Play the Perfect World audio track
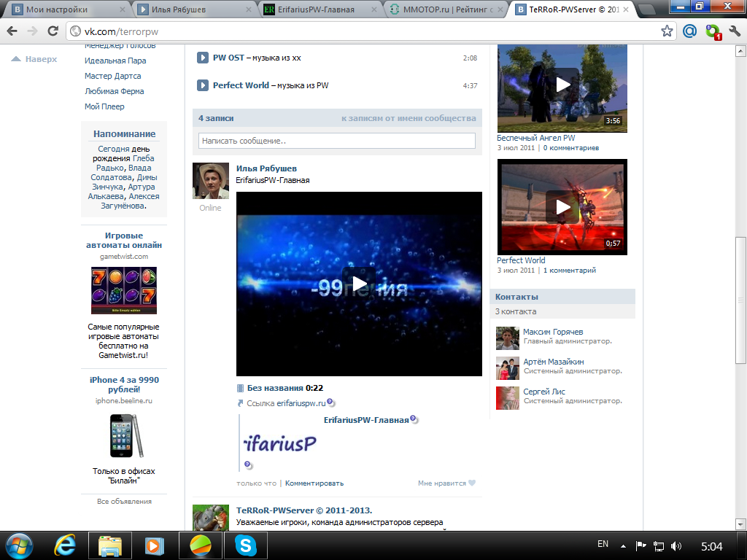Viewport: 747px width, 560px height. click(203, 85)
